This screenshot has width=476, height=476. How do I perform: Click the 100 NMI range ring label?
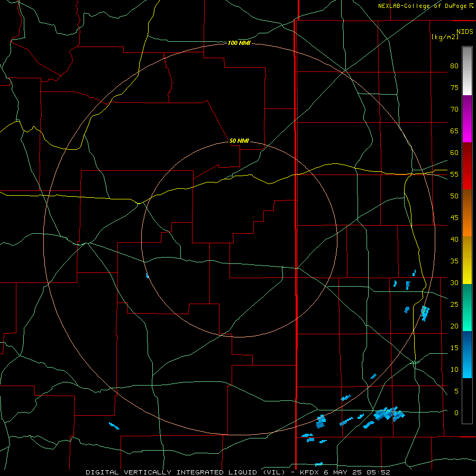[x=239, y=43]
